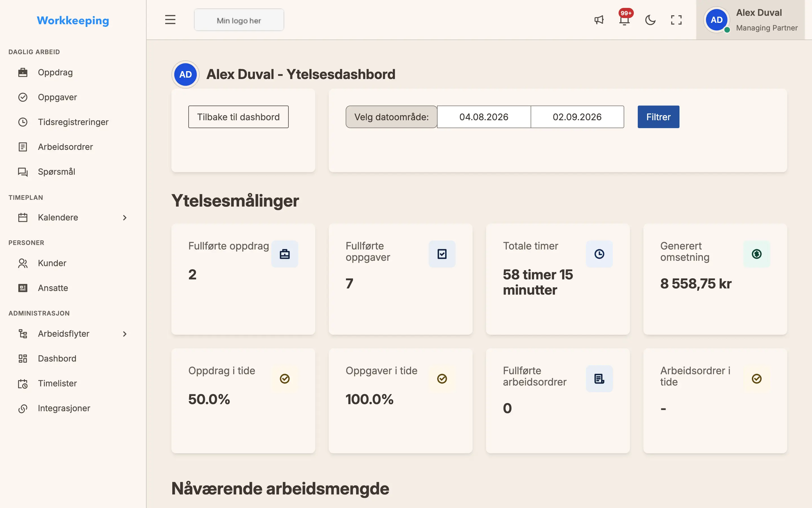Click the 50.0% Oppdrag i tide value
Screen dimensions: 812x508
(209, 399)
